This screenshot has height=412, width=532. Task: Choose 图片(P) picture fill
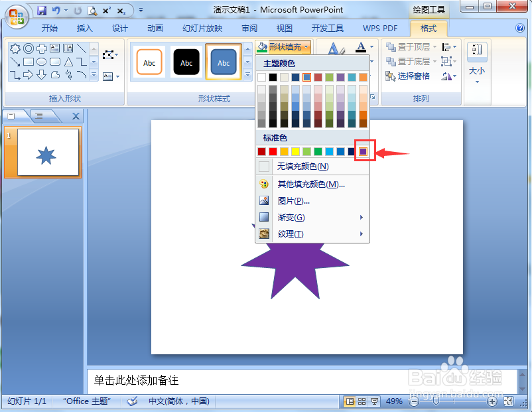coord(312,201)
